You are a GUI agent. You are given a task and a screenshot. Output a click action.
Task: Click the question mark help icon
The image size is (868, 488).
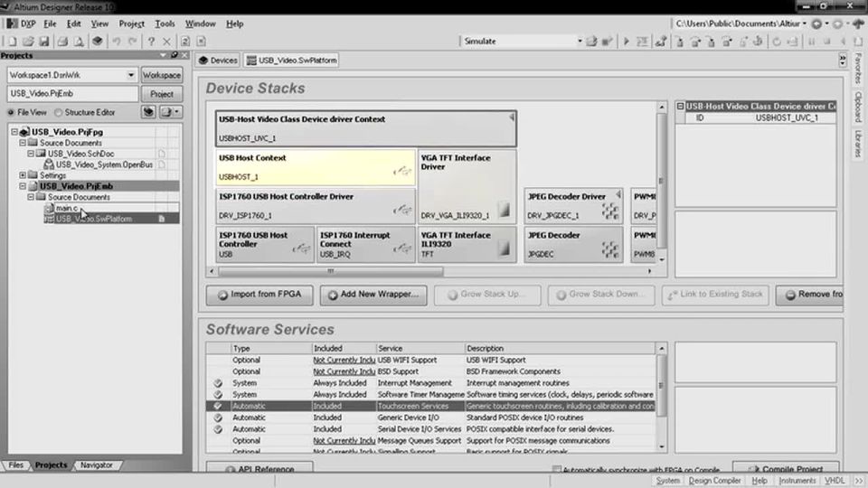coord(151,42)
